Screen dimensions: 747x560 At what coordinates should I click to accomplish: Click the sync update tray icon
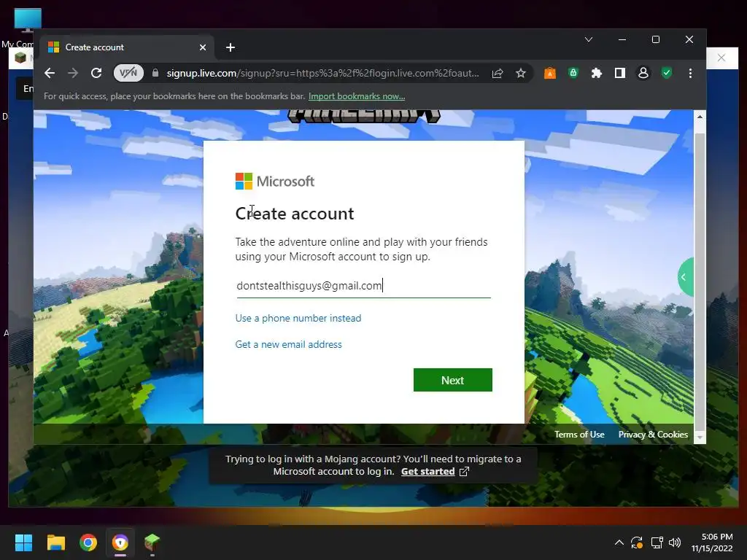coord(637,542)
